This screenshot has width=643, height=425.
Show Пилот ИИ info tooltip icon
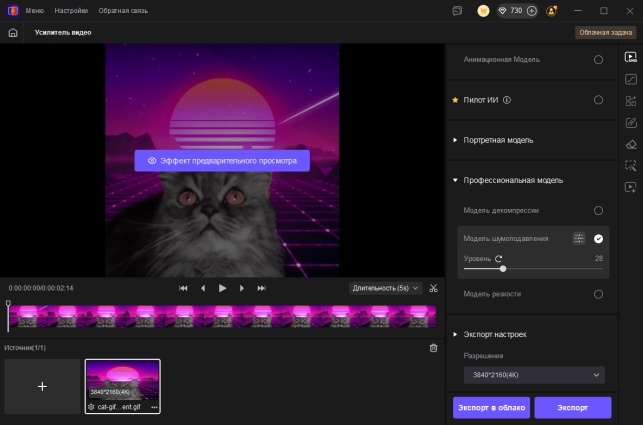click(x=507, y=100)
